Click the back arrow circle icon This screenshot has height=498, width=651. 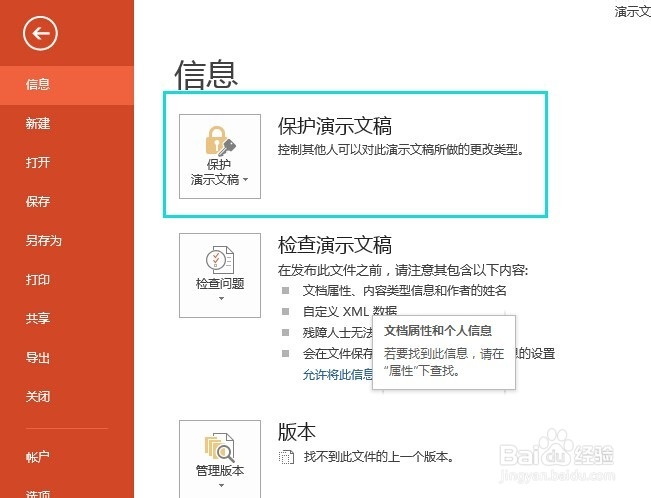pos(40,34)
